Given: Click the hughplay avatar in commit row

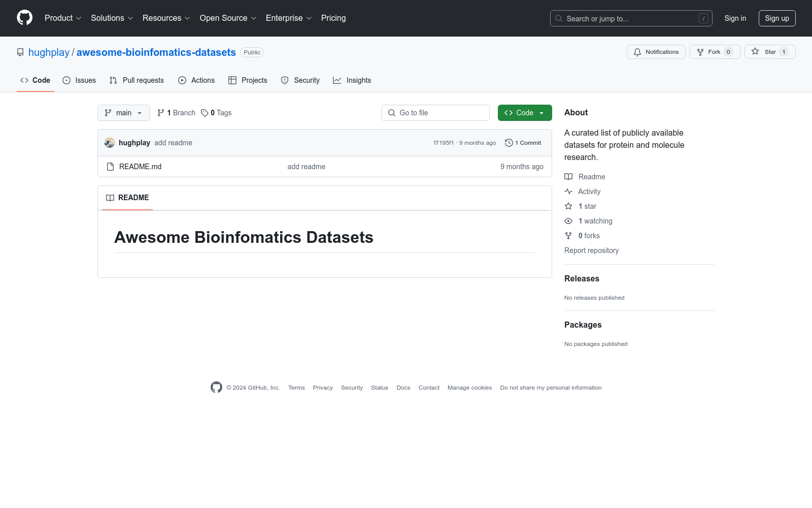Looking at the screenshot, I should 110,143.
